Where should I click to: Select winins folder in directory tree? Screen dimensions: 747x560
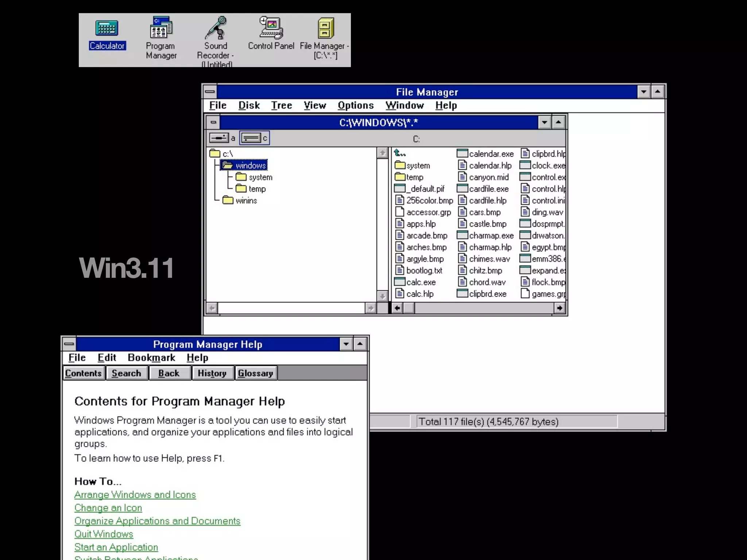(x=240, y=201)
